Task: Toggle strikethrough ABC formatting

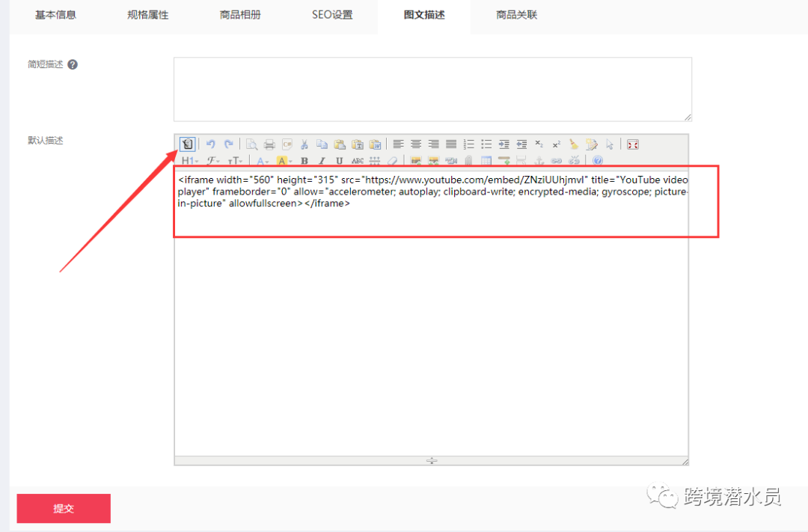Action: coord(358,161)
